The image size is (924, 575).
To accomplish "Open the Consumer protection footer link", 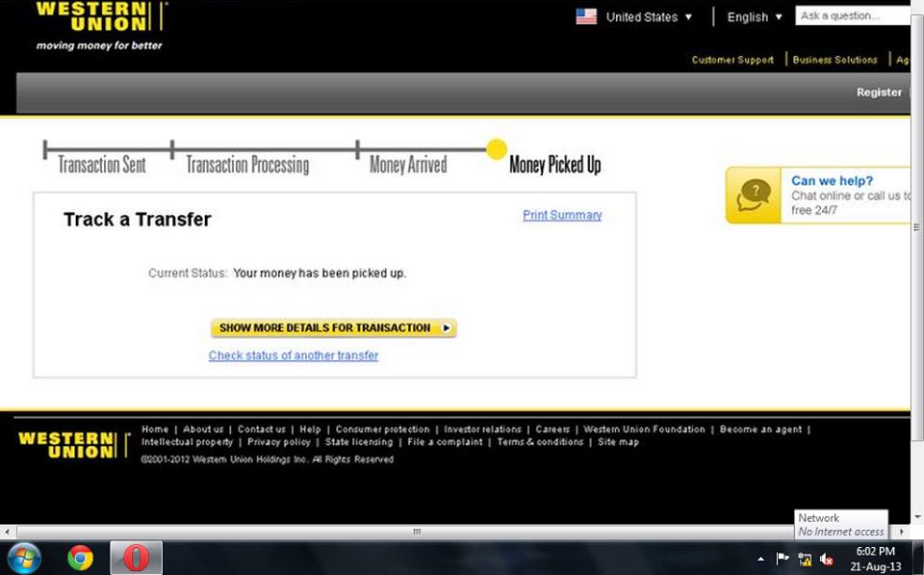I will (x=382, y=430).
